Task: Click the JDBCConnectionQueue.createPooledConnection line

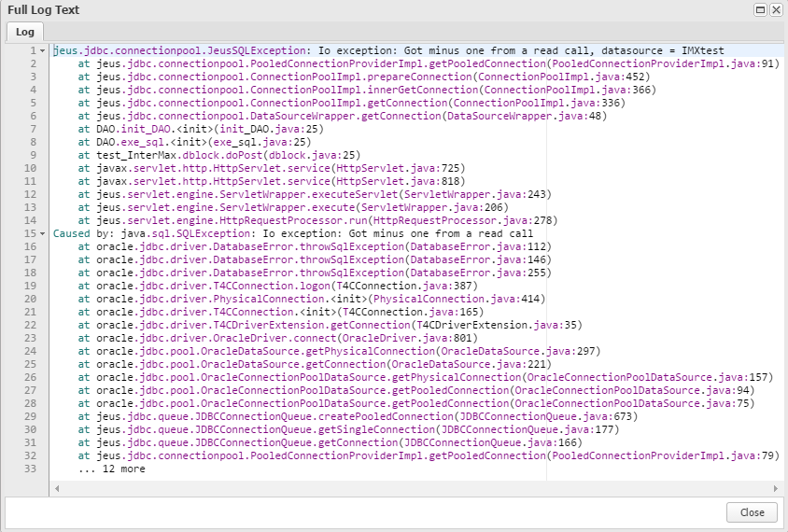Action: click(x=358, y=416)
